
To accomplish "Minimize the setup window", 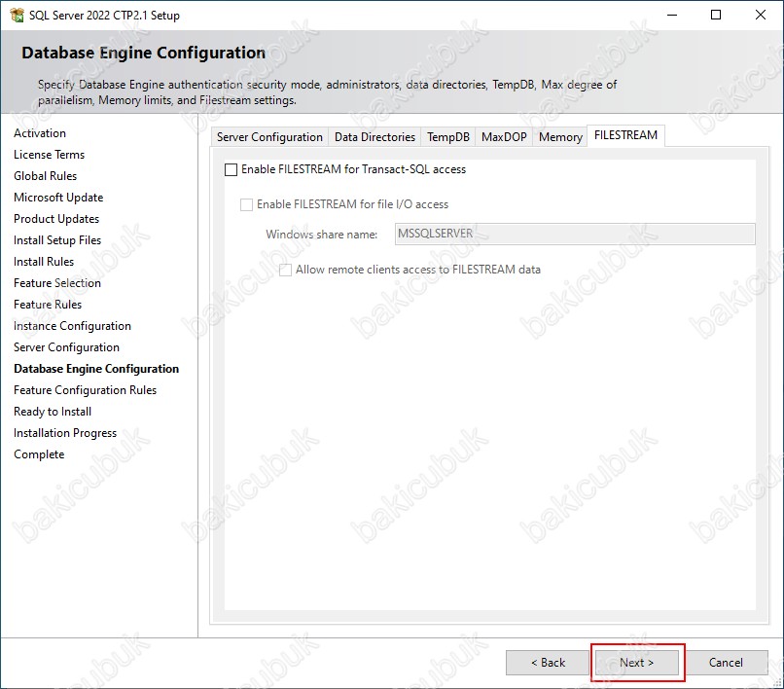I will [671, 16].
